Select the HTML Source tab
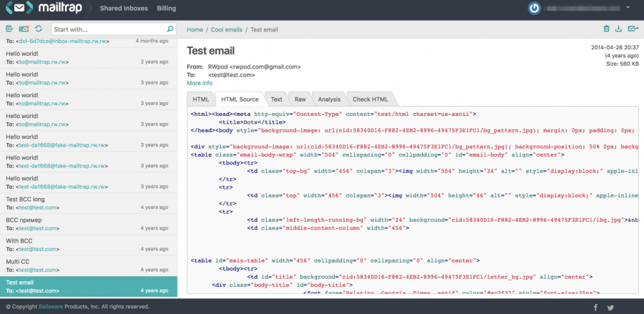The height and width of the screenshot is (314, 644). point(240,99)
